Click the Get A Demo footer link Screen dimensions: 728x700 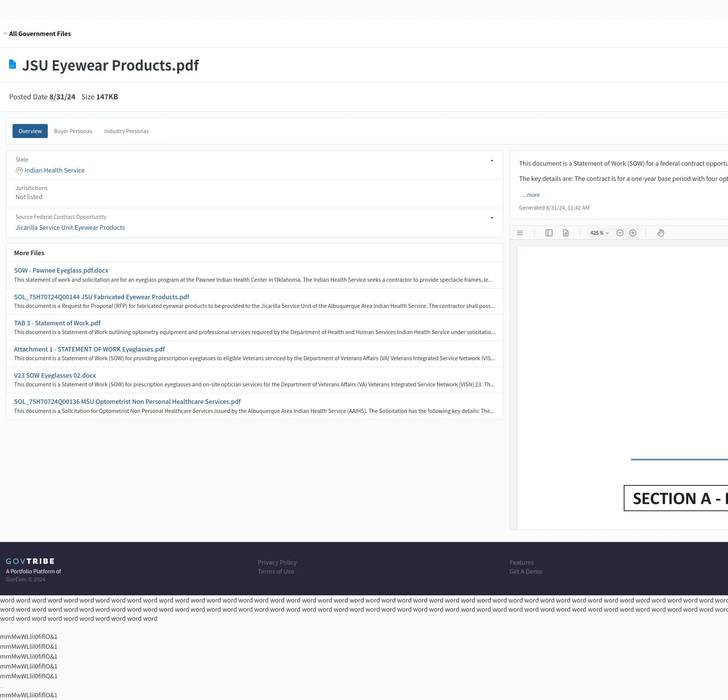(526, 571)
